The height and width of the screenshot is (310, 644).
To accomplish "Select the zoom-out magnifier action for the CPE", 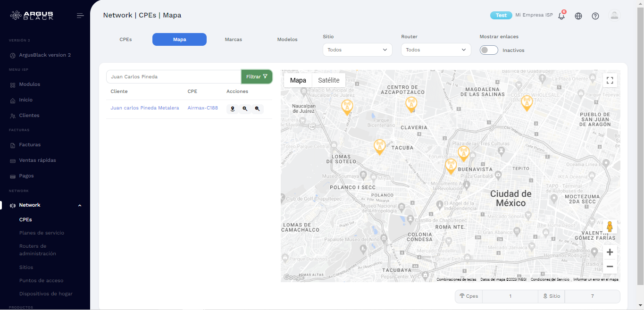I will point(258,109).
